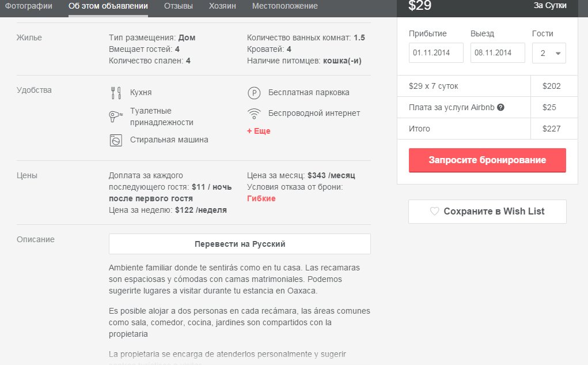Viewport: 588px width, 365px height.
Task: Click the heart icon on Wish List button
Action: pyautogui.click(x=435, y=212)
